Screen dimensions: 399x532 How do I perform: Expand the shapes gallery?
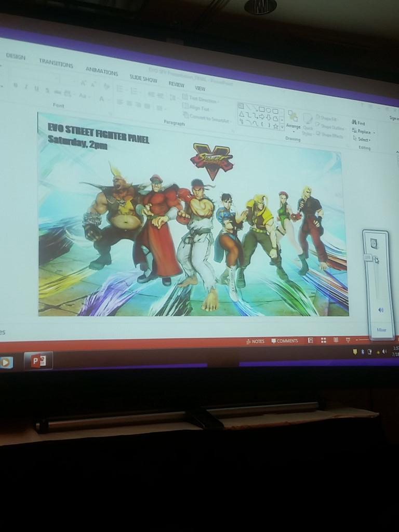coord(282,127)
